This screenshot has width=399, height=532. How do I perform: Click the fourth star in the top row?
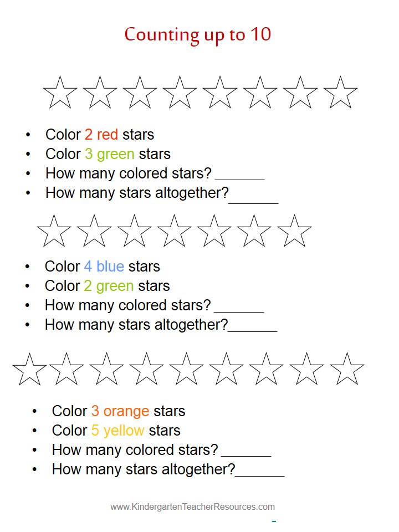[x=180, y=93]
